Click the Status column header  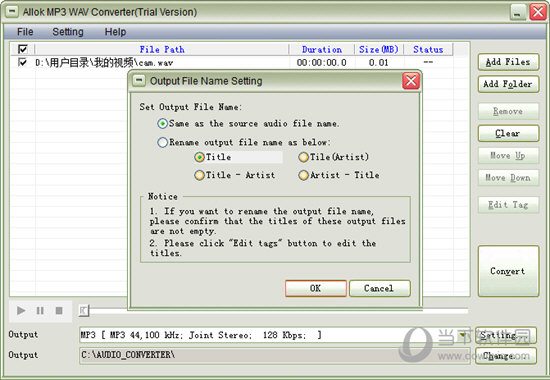click(428, 49)
